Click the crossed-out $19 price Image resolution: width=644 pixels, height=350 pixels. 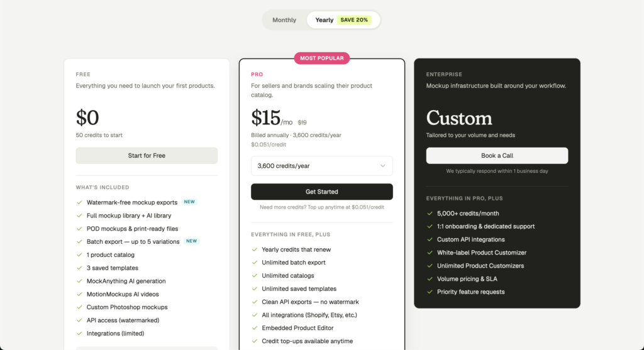pyautogui.click(x=303, y=123)
